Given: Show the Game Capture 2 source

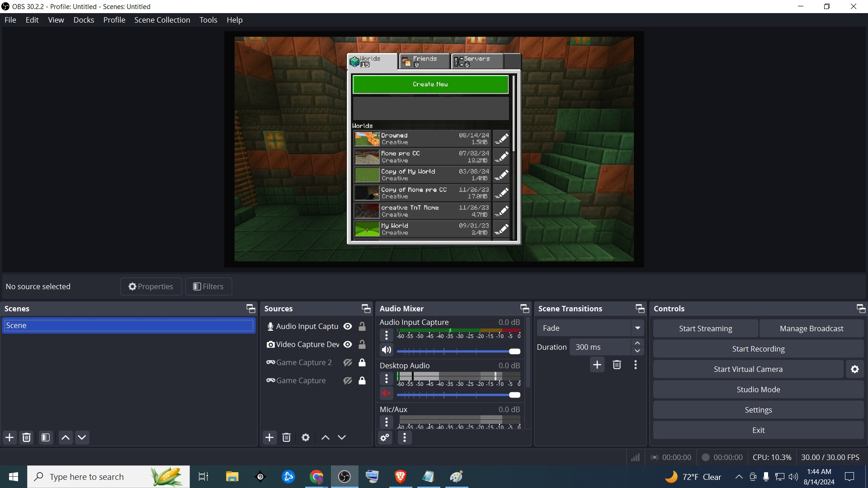Looking at the screenshot, I should click(x=348, y=362).
